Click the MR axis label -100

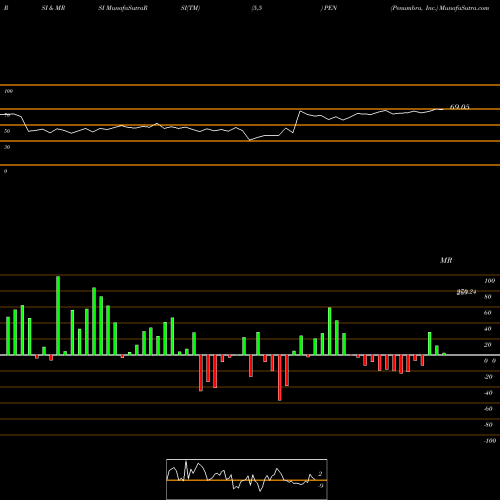pyautogui.click(x=490, y=441)
